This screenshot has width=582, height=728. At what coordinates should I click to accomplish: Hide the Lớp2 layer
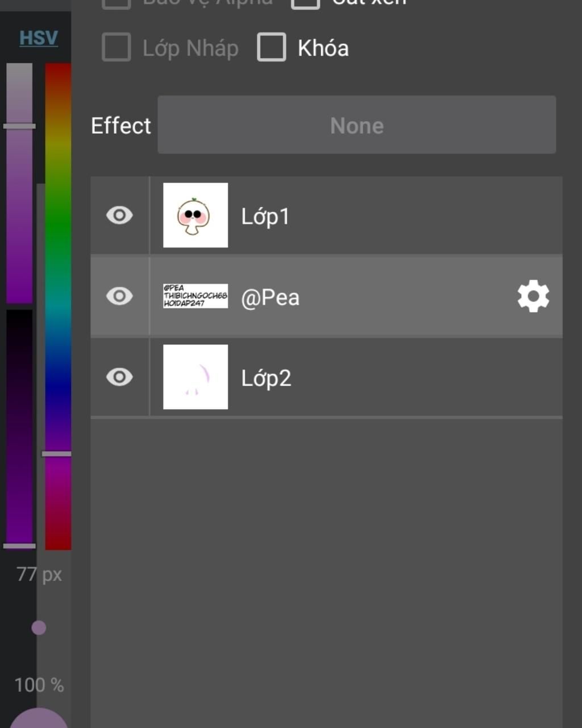point(119,377)
